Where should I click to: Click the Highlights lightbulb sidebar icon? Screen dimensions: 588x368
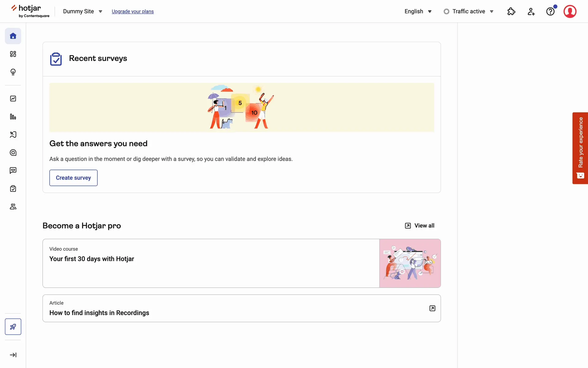pos(13,72)
